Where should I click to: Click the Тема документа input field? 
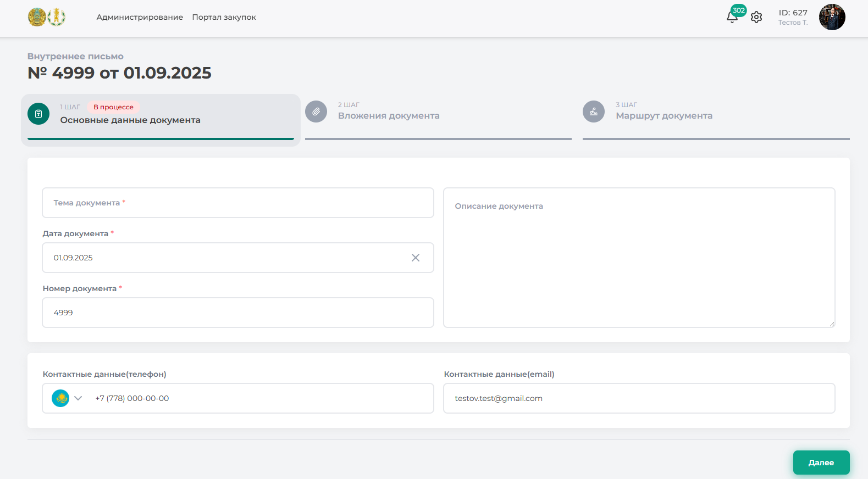tap(238, 203)
